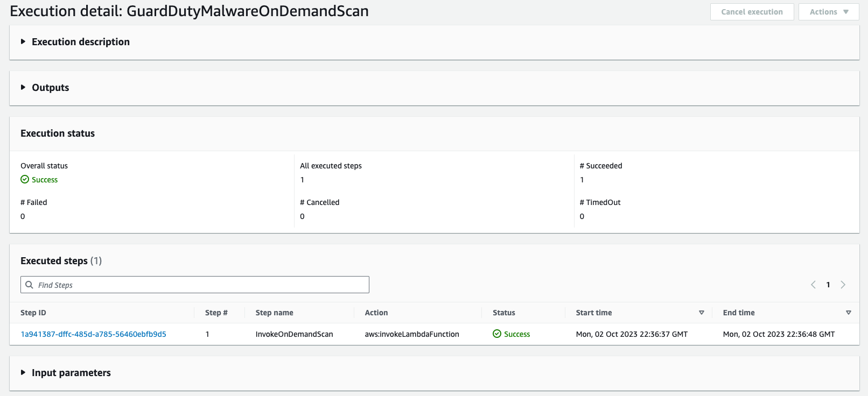This screenshot has width=868, height=396.
Task: Click the step row Success check icon
Action: click(x=497, y=334)
